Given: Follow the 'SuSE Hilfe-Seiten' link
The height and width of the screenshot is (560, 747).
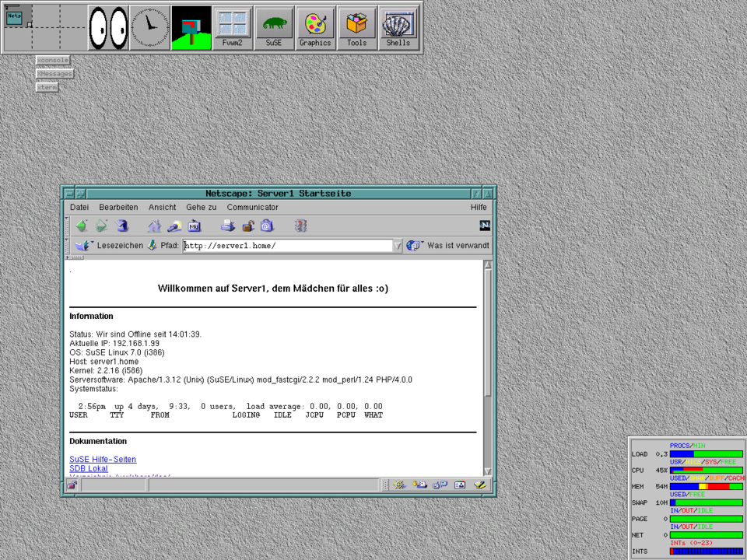Looking at the screenshot, I should pyautogui.click(x=103, y=460).
